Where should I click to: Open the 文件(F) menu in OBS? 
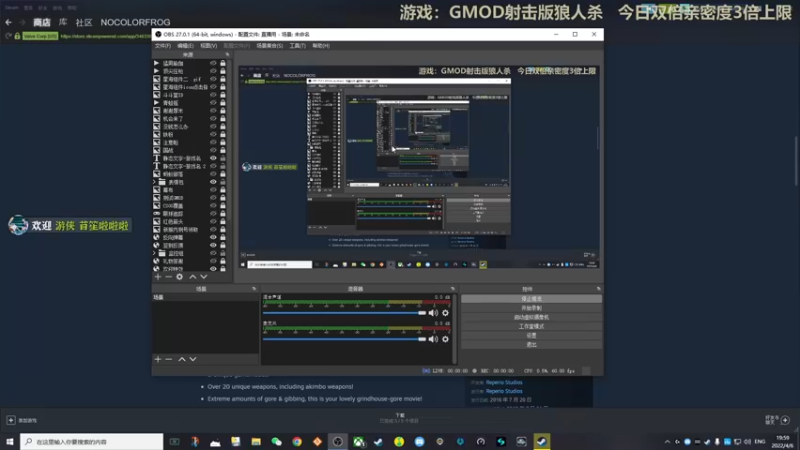click(x=163, y=46)
